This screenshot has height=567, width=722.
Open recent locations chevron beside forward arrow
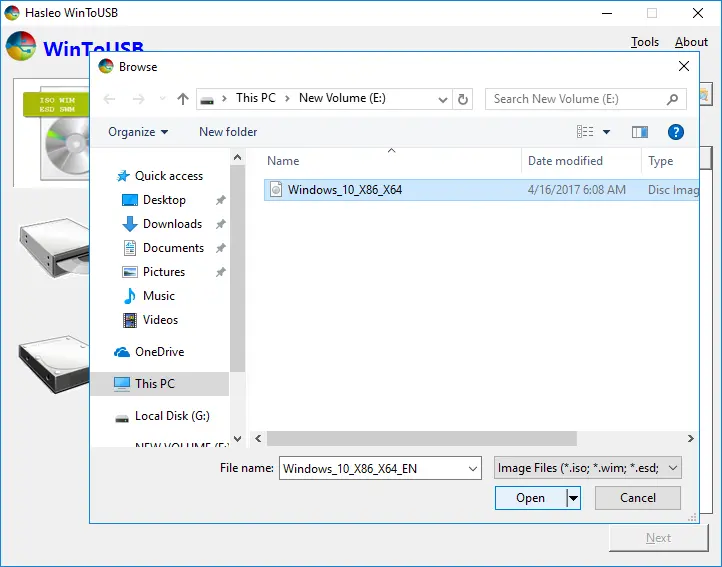pyautogui.click(x=162, y=99)
